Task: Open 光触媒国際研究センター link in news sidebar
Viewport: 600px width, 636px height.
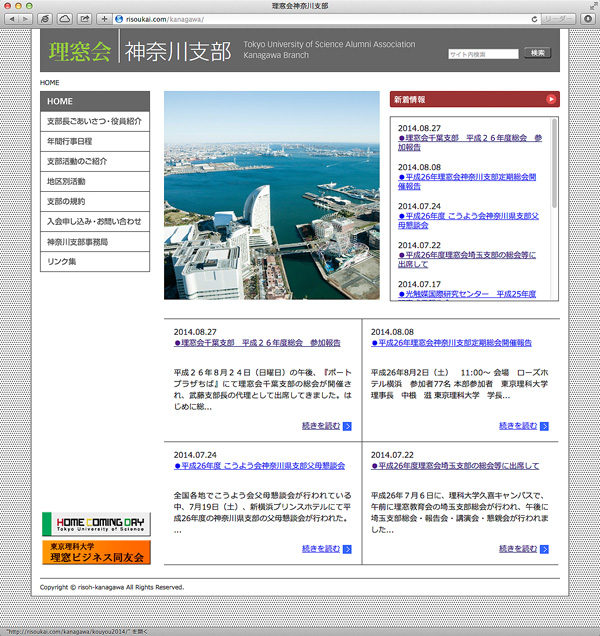Action: [x=467, y=294]
